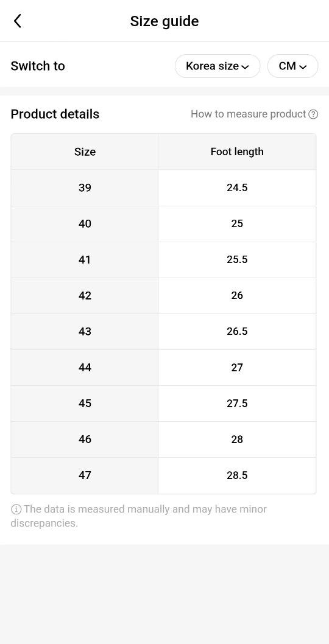This screenshot has height=644, width=329.
Task: Select size 44 row
Action: pyautogui.click(x=163, y=368)
